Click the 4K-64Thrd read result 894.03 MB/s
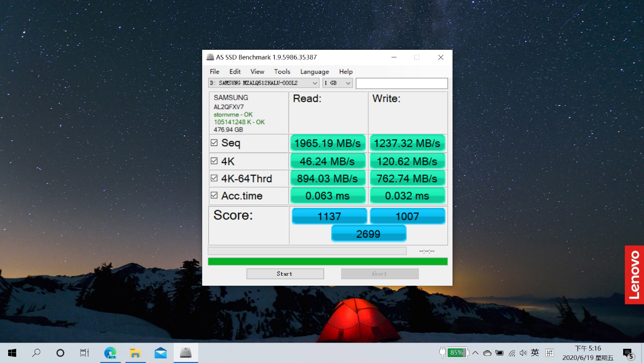The height and width of the screenshot is (363, 644). pyautogui.click(x=328, y=178)
